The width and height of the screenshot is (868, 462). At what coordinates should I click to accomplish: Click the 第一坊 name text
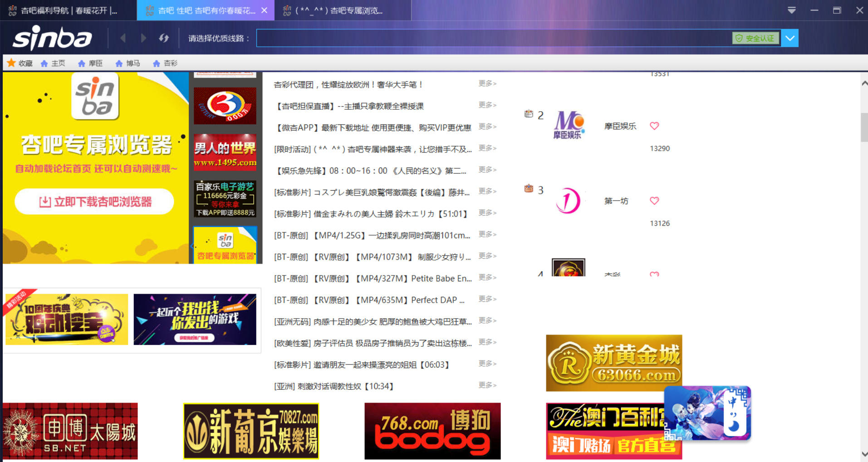coord(616,201)
